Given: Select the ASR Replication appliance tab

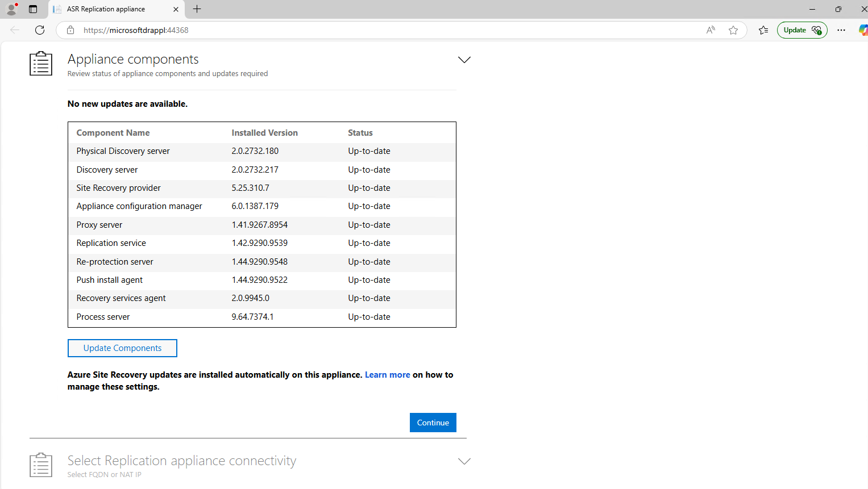Looking at the screenshot, I should [x=117, y=9].
